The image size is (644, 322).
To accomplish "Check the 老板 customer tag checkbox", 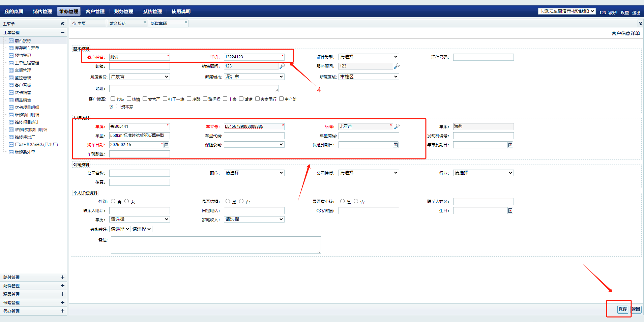I will (x=113, y=99).
